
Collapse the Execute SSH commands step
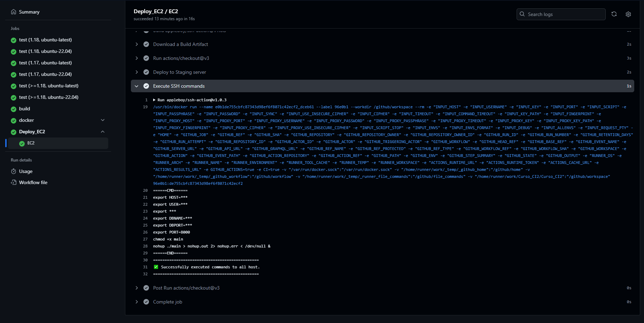click(x=382, y=86)
